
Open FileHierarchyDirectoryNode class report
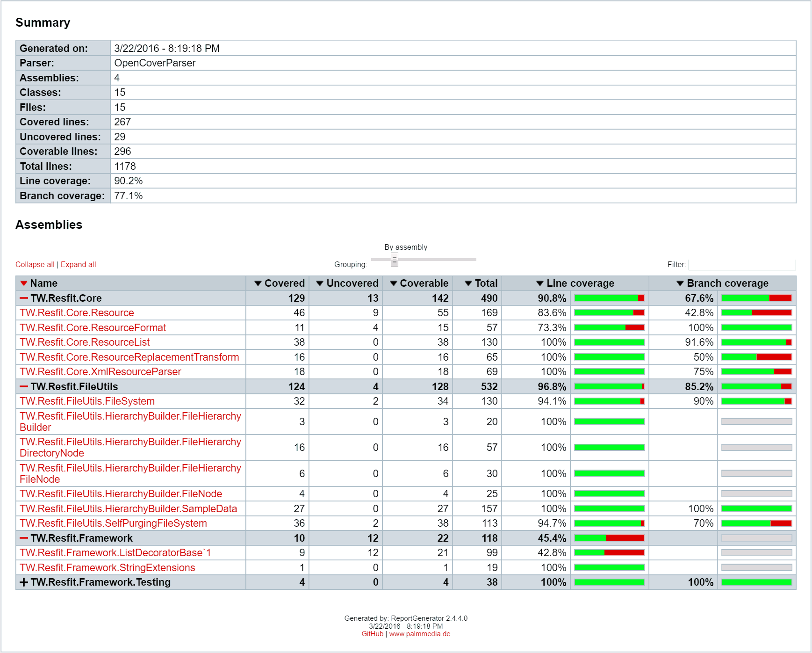tap(130, 448)
